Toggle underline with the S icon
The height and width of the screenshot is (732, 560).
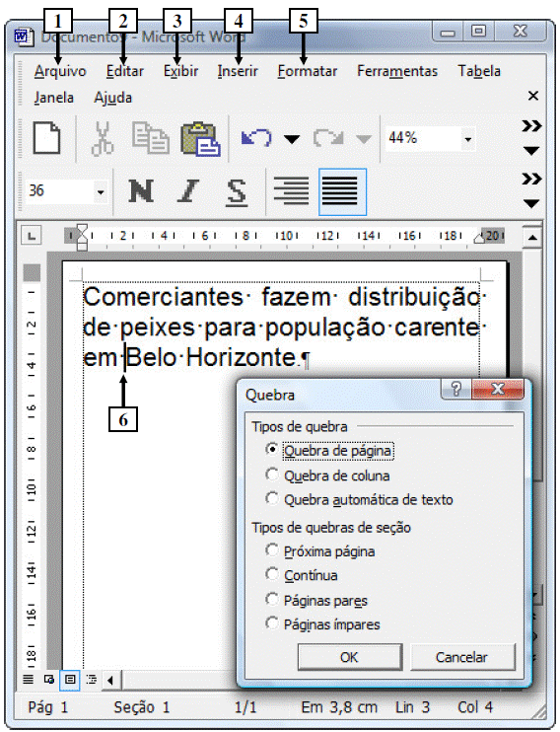[237, 191]
